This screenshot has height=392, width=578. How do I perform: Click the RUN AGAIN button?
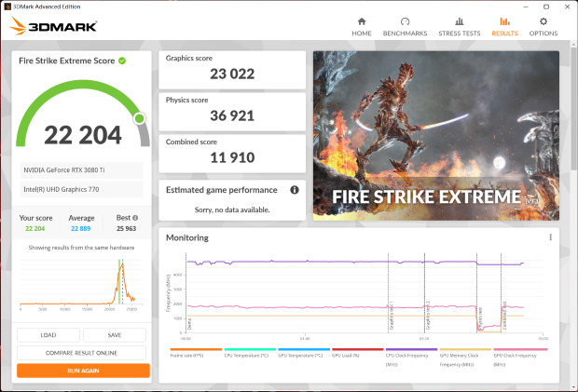83,371
